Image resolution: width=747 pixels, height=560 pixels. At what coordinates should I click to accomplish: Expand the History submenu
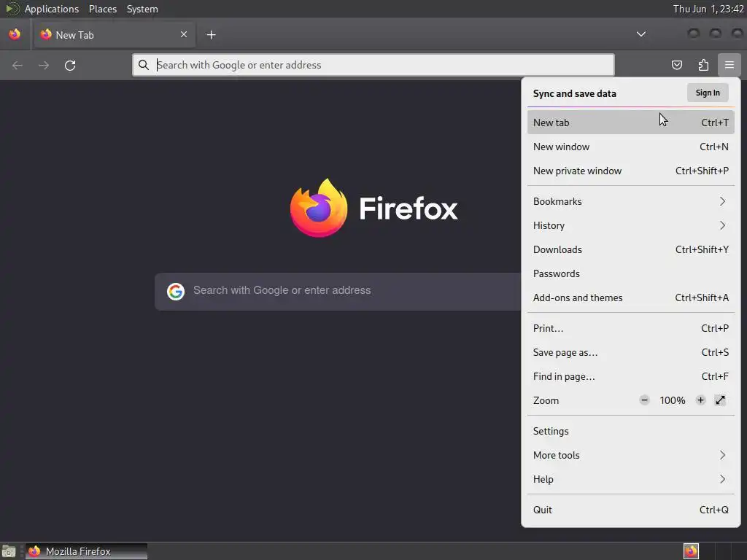click(x=631, y=225)
